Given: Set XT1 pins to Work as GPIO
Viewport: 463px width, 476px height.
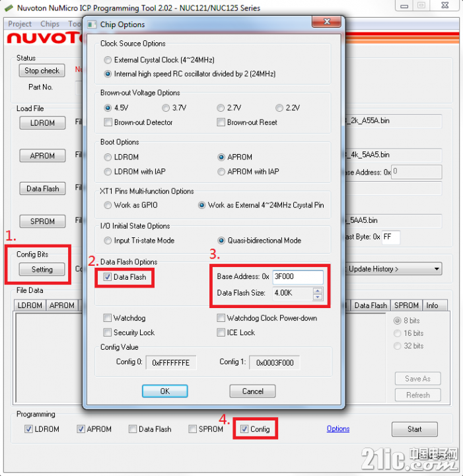Looking at the screenshot, I should 108,205.
